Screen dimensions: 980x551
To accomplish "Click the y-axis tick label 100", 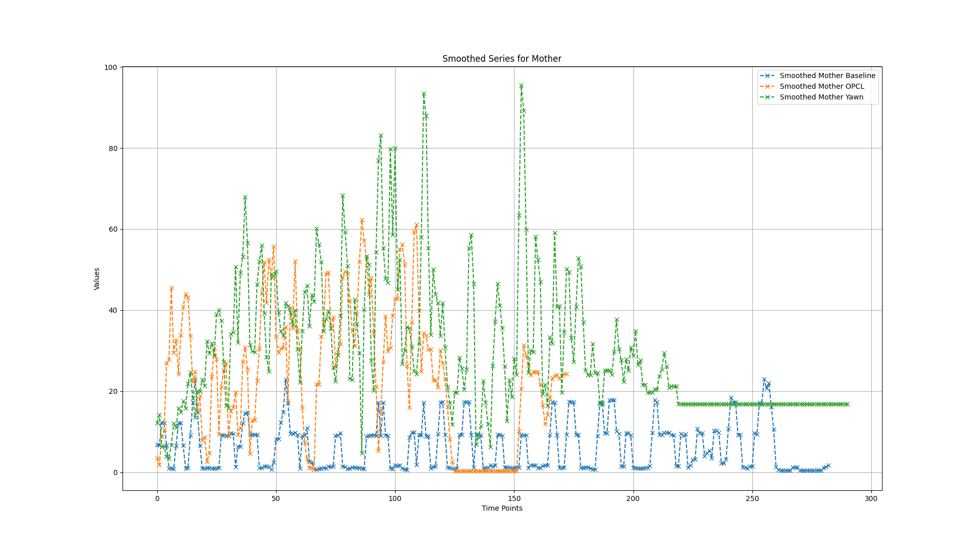I will (111, 67).
